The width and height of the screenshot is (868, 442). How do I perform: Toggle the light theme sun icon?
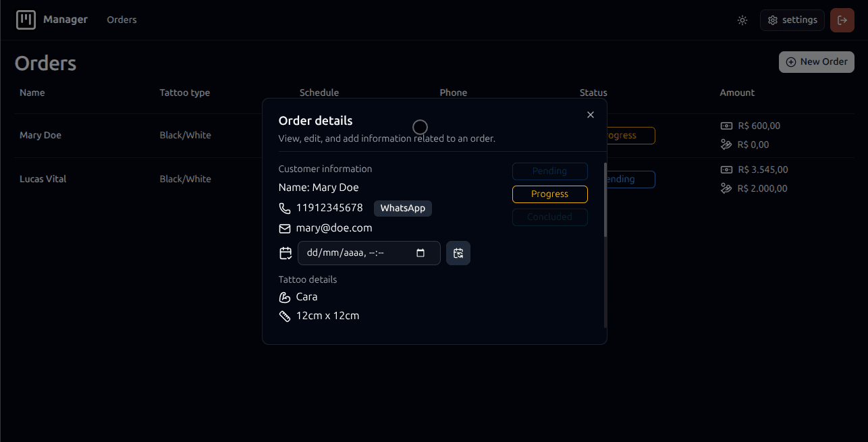pyautogui.click(x=742, y=20)
